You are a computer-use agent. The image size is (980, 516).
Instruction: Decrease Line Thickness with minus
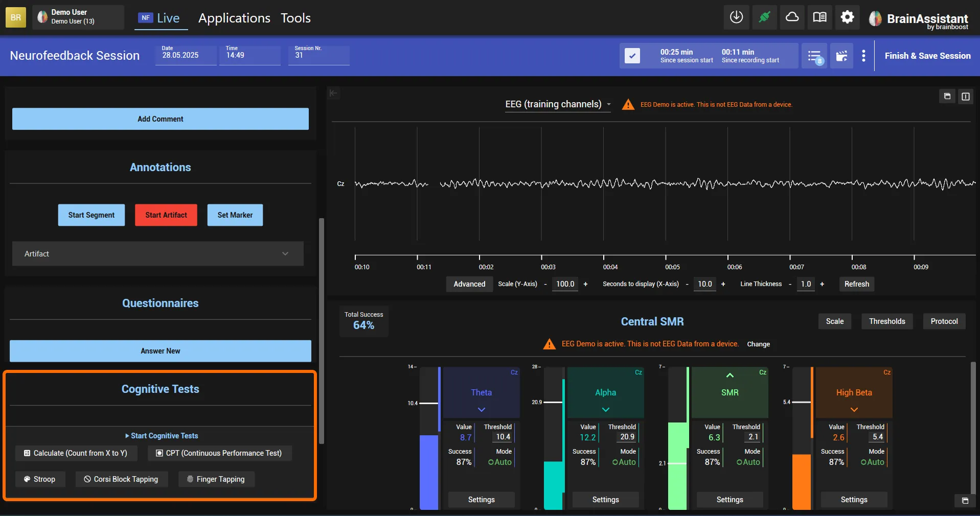click(x=790, y=284)
